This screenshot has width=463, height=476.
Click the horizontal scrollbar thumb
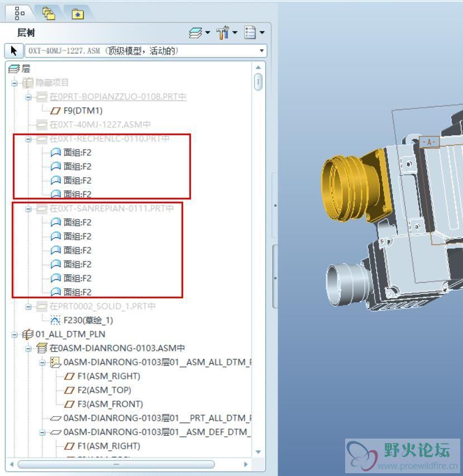click(116, 464)
